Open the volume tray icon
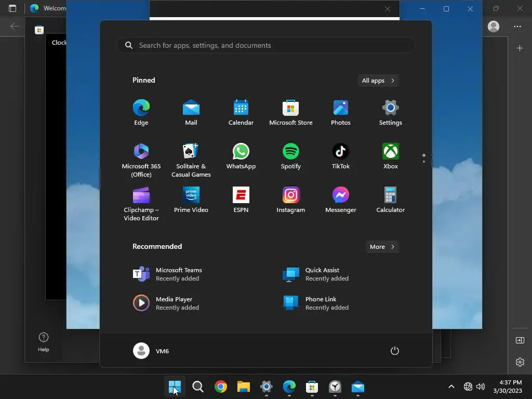The image size is (532, 399). point(481,387)
